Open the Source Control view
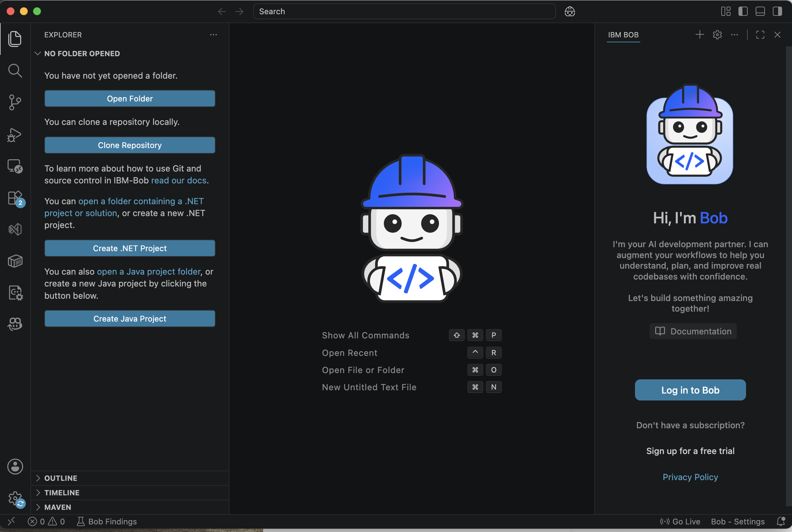 pos(15,102)
